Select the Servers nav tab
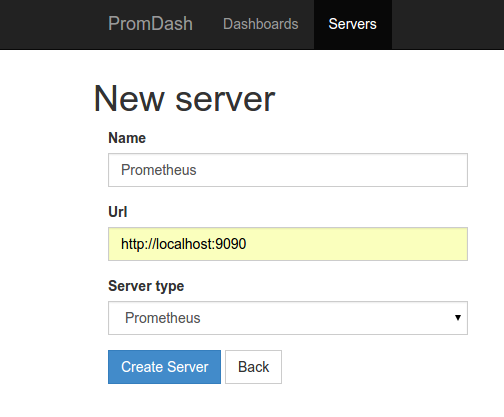This screenshot has height=417, width=504. 353,24
